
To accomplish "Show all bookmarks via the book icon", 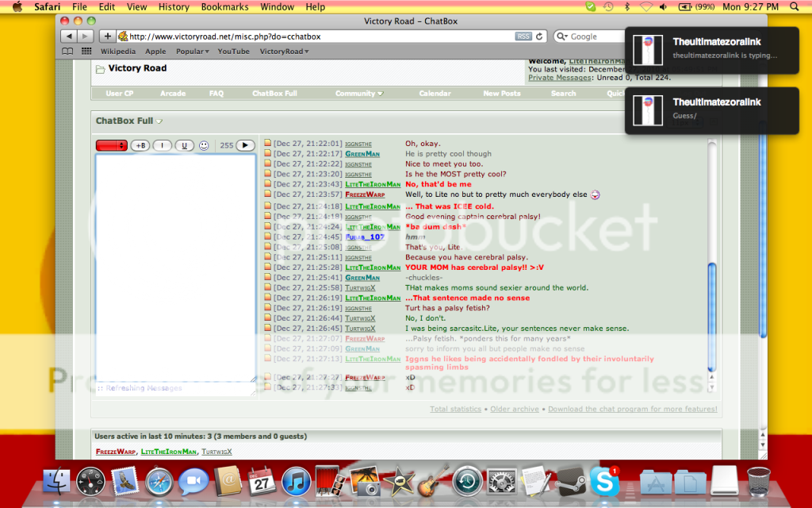I will click(x=67, y=52).
